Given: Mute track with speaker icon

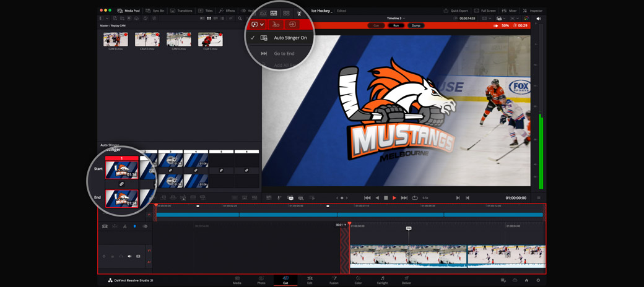Looking at the screenshot, I should [129, 256].
